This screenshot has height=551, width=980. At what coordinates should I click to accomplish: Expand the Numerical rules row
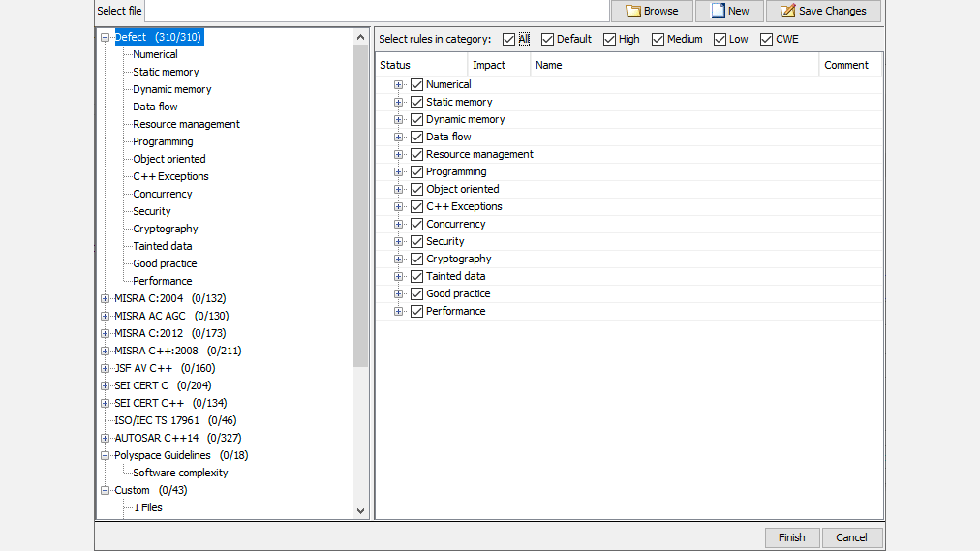(398, 84)
